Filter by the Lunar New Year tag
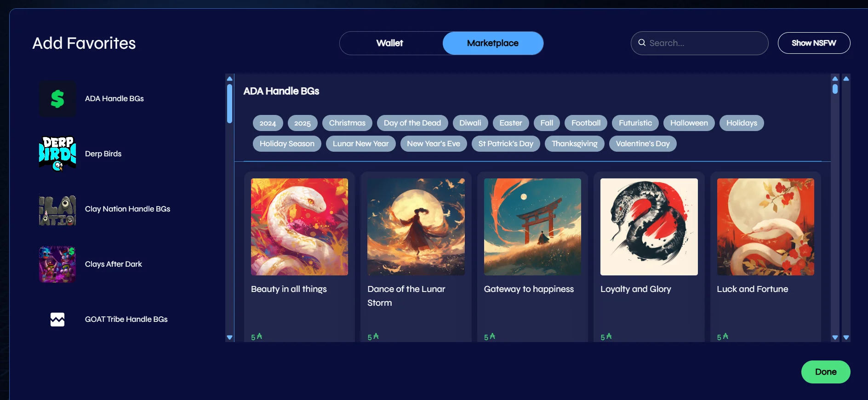This screenshot has width=868, height=400. coord(360,143)
